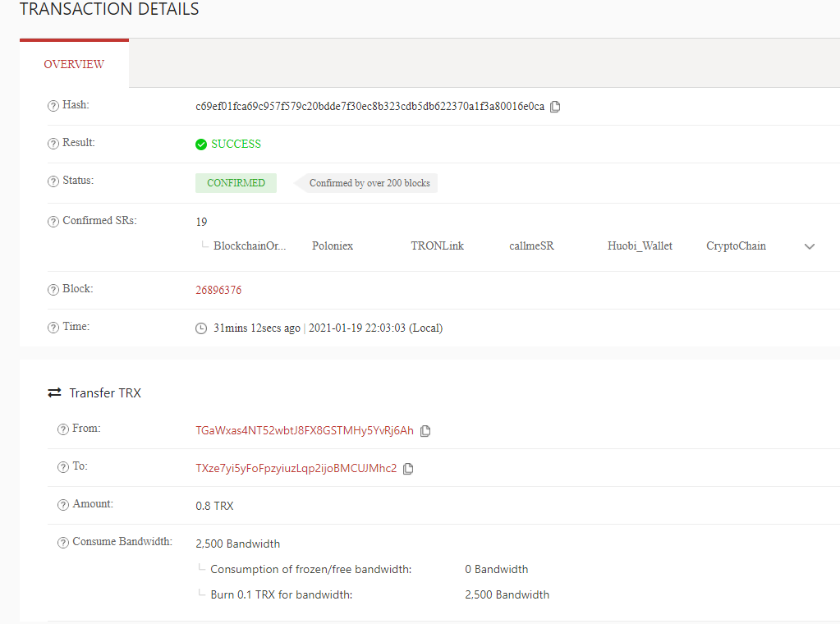Click the help icon next to Block
The image size is (840, 624).
point(53,289)
